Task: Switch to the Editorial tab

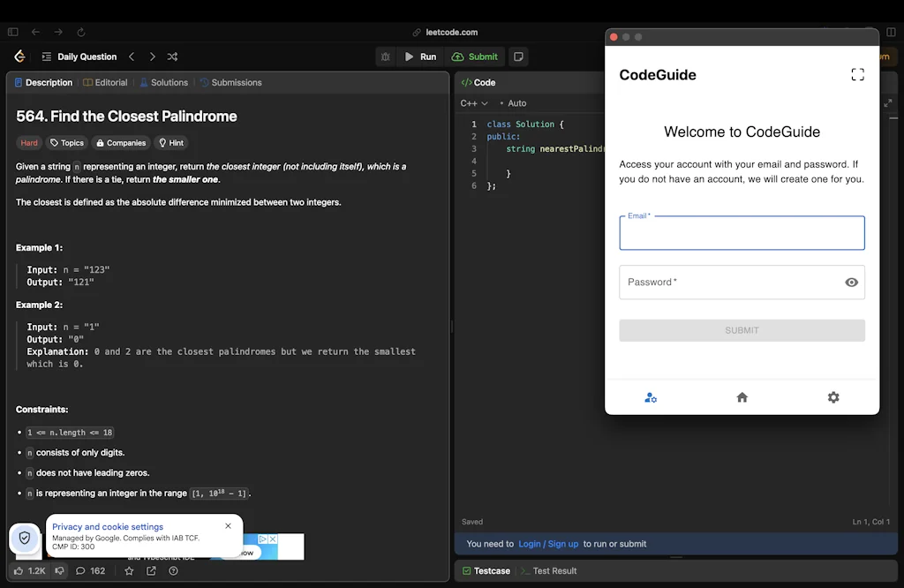Action: click(x=105, y=82)
